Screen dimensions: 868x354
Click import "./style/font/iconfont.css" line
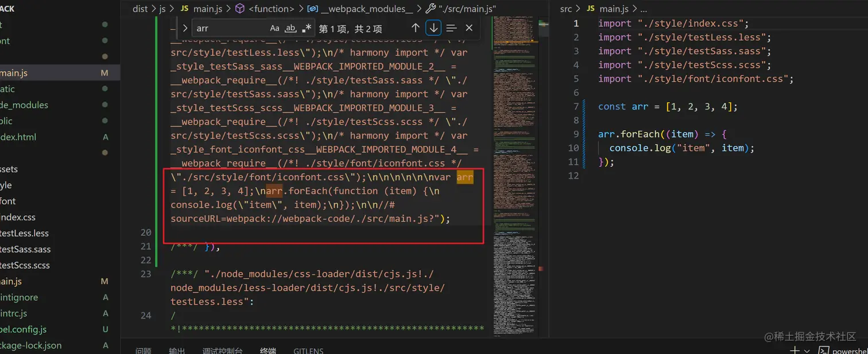(x=696, y=79)
